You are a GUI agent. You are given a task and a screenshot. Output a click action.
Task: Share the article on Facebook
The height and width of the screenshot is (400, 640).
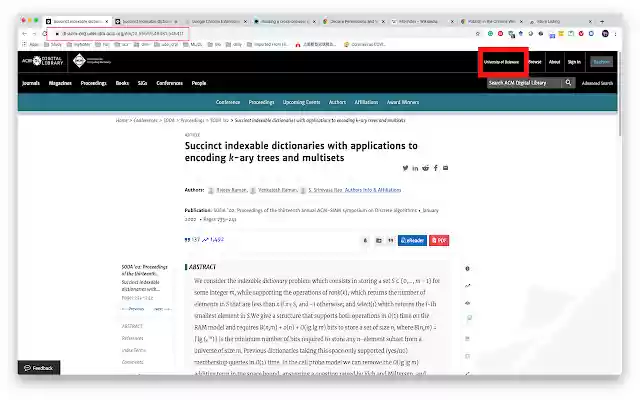[436, 168]
